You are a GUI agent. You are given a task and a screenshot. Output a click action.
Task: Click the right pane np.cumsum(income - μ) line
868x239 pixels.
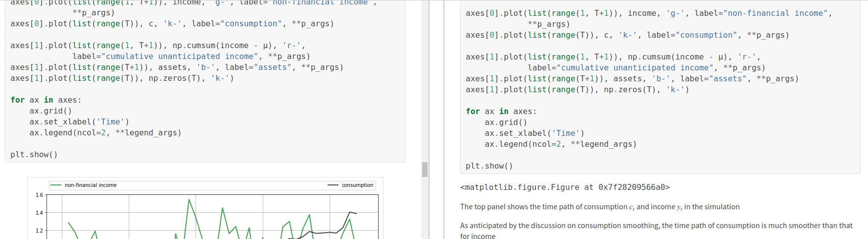613,57
